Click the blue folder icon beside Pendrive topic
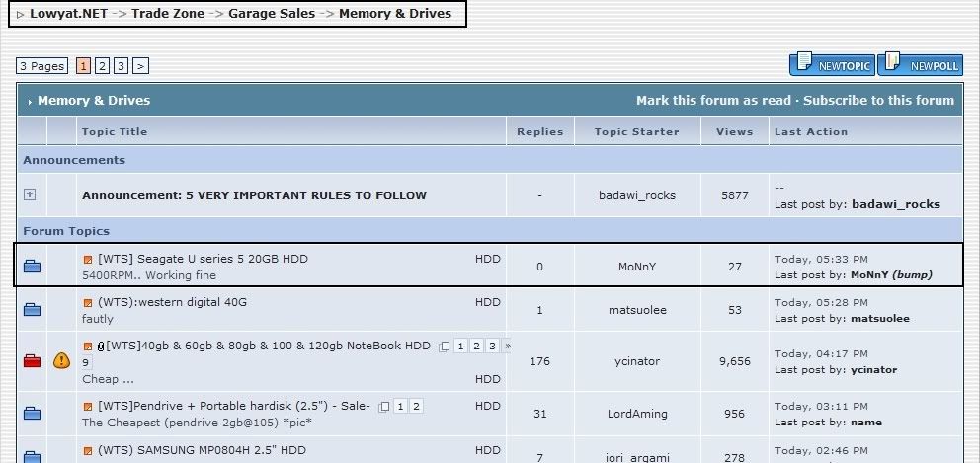Screen dimensions: 980x463 [x=32, y=414]
